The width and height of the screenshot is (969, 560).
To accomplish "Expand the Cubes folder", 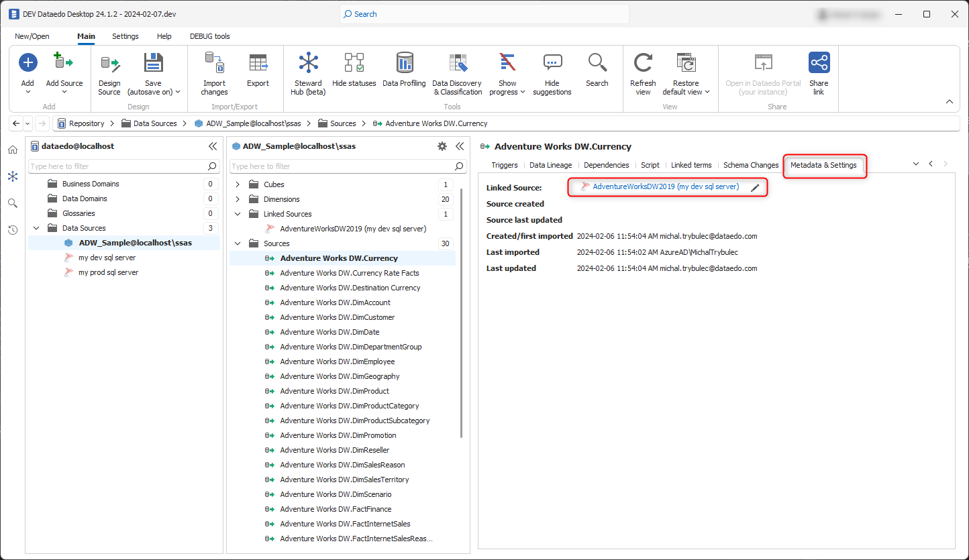I will (x=238, y=184).
